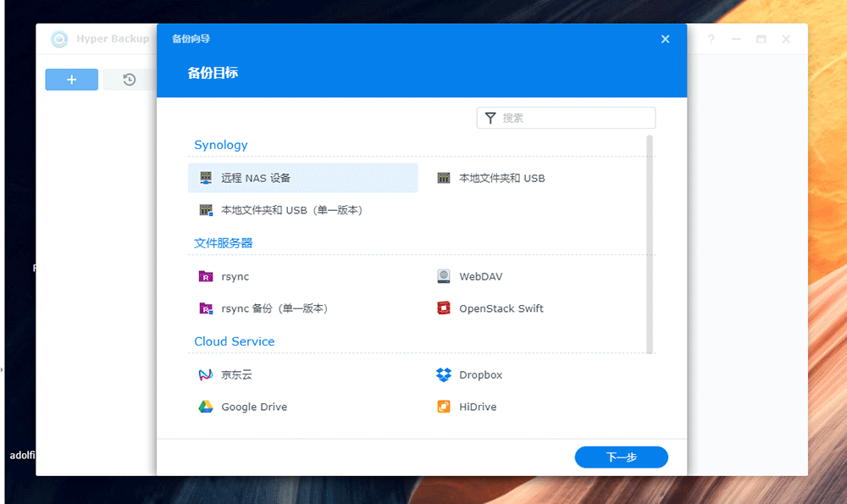Viewport: 847px width, 504px height.
Task: Click the Google Drive label text
Action: click(254, 407)
